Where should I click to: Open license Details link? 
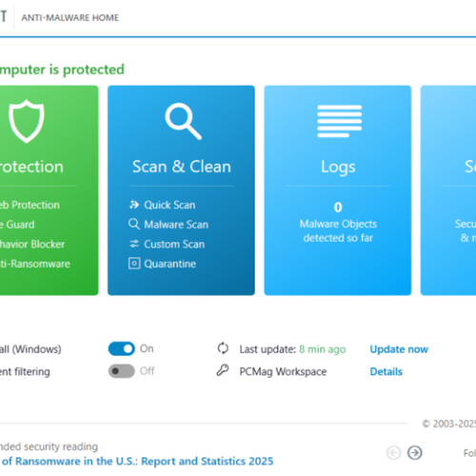pos(387,371)
